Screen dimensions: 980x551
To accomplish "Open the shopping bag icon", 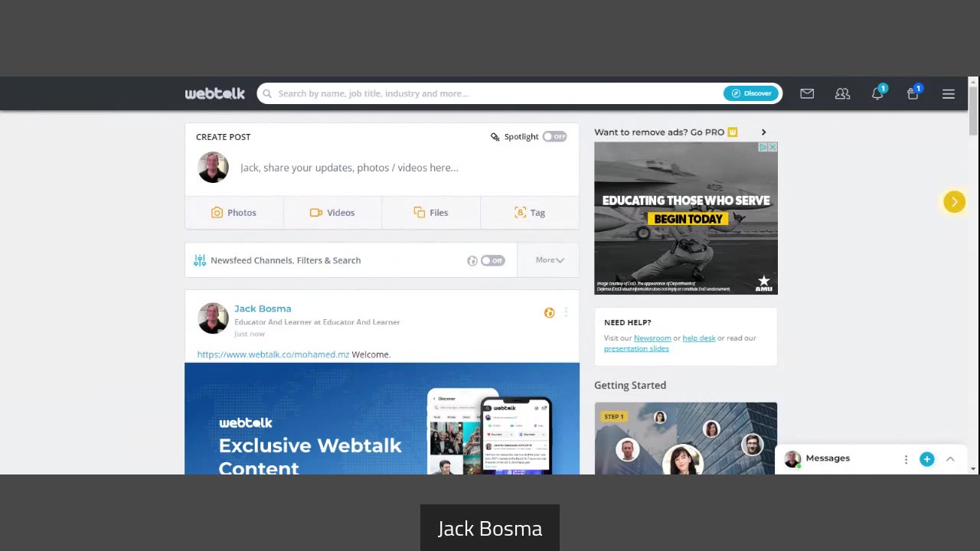I will click(x=913, y=93).
